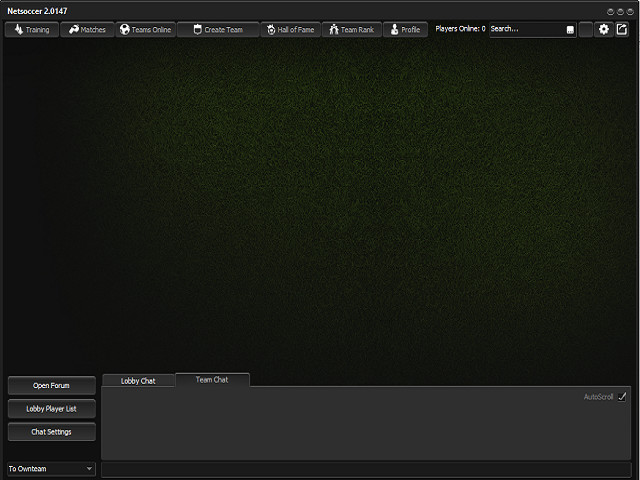This screenshot has height=480, width=640.
Task: Open Chat Settings
Action: (52, 432)
